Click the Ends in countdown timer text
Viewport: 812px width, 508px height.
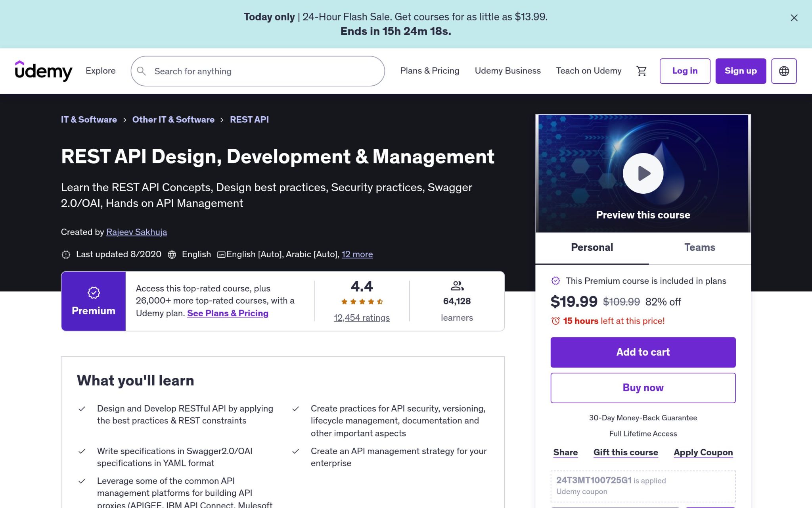pos(396,31)
